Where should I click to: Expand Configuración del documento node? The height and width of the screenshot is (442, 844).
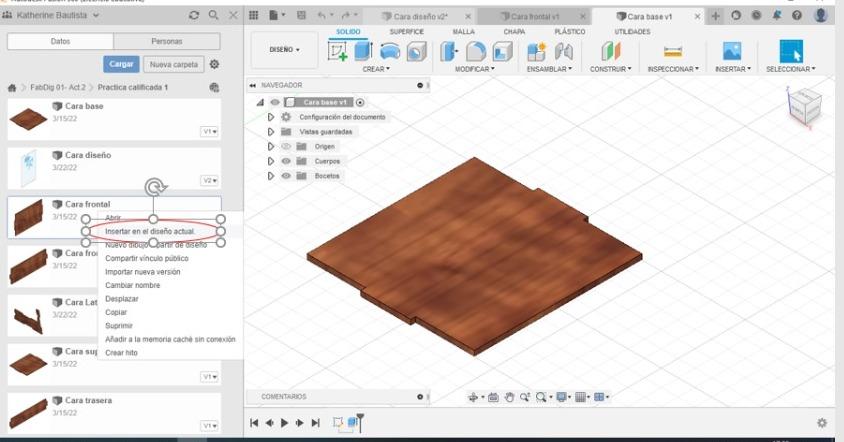[271, 117]
